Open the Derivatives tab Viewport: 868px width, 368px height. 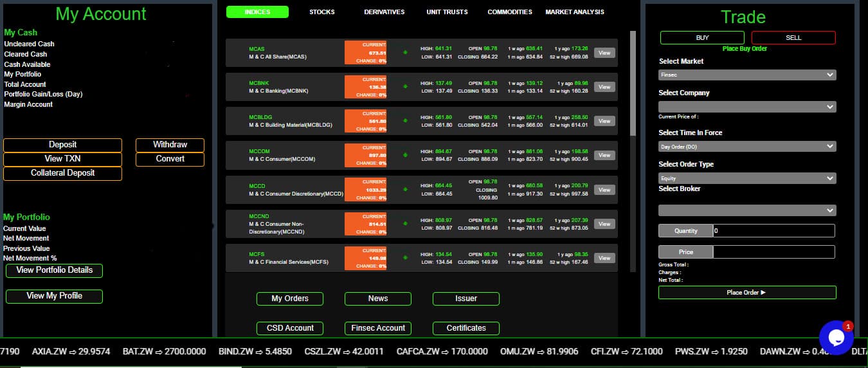point(384,12)
